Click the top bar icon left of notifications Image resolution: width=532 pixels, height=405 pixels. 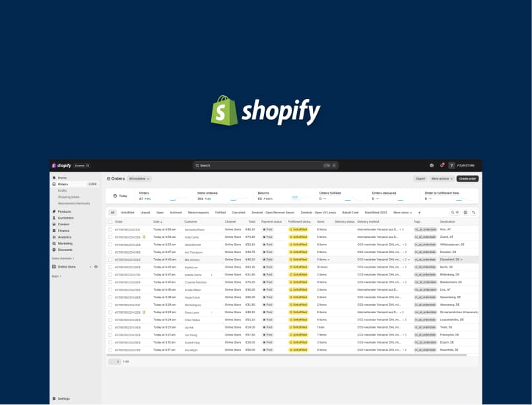[x=432, y=165]
